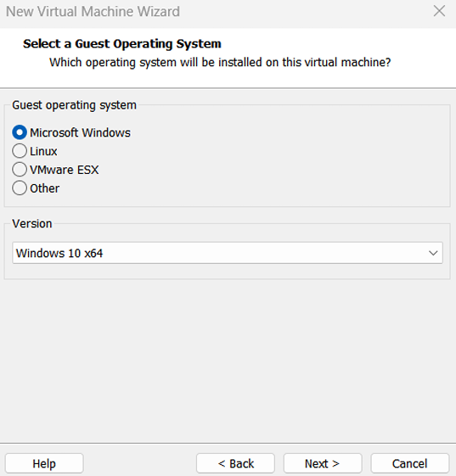Click the Next > button
The width and height of the screenshot is (456, 476).
pos(323,463)
